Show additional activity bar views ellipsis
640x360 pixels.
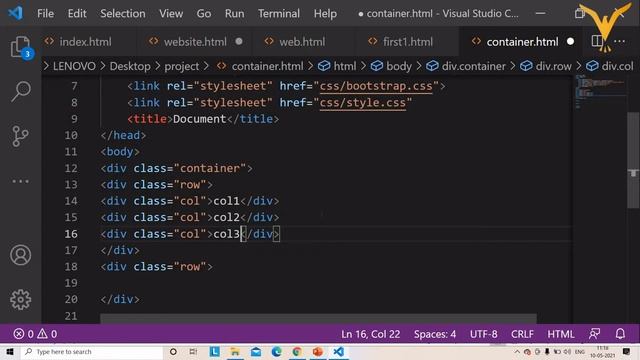point(20,181)
